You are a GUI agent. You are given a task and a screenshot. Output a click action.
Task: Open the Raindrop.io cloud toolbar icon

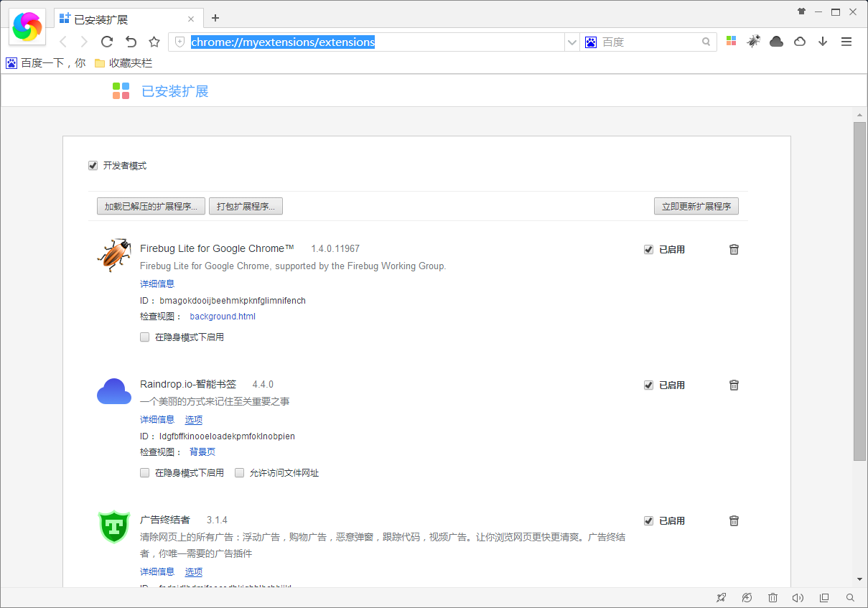(x=776, y=42)
